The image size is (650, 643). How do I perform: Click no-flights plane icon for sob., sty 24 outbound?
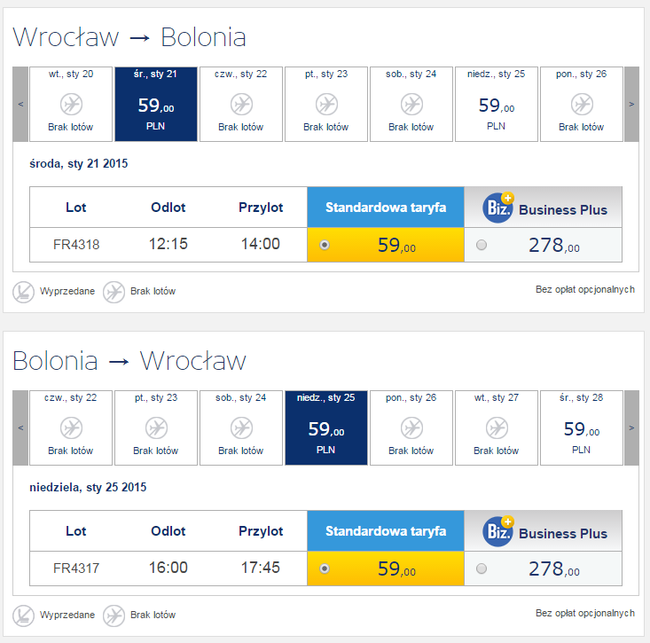tap(411, 104)
